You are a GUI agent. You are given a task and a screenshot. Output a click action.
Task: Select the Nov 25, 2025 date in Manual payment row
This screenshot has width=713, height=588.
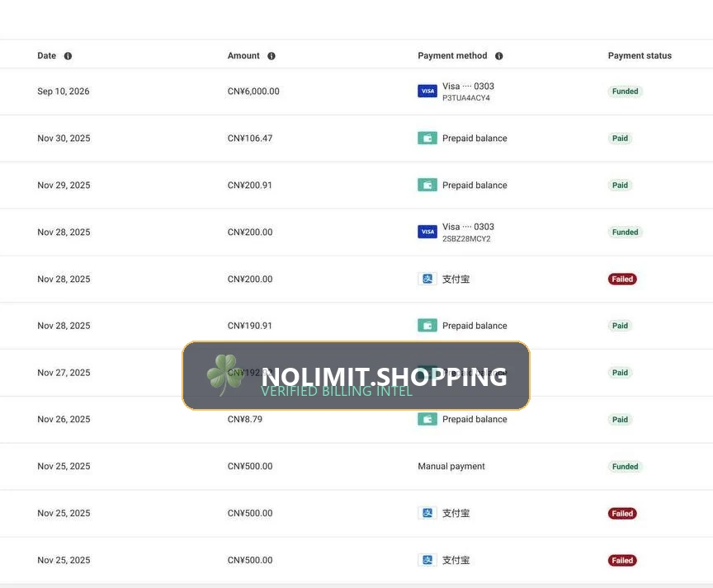64,466
